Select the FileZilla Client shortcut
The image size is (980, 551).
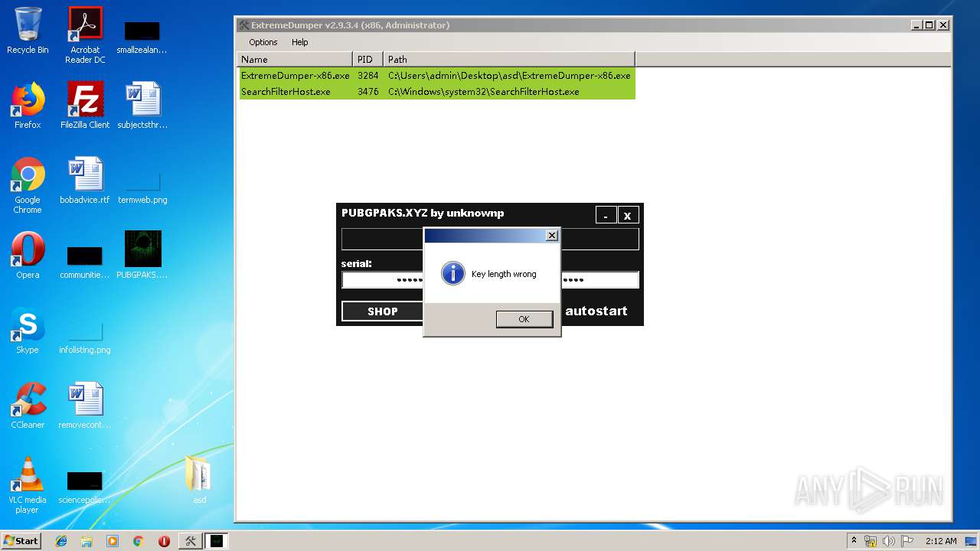[x=85, y=106]
